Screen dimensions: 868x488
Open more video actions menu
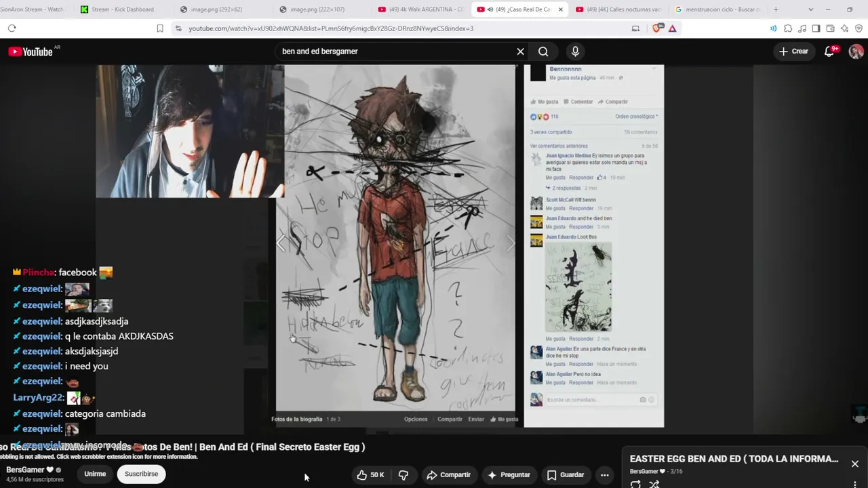pos(604,475)
